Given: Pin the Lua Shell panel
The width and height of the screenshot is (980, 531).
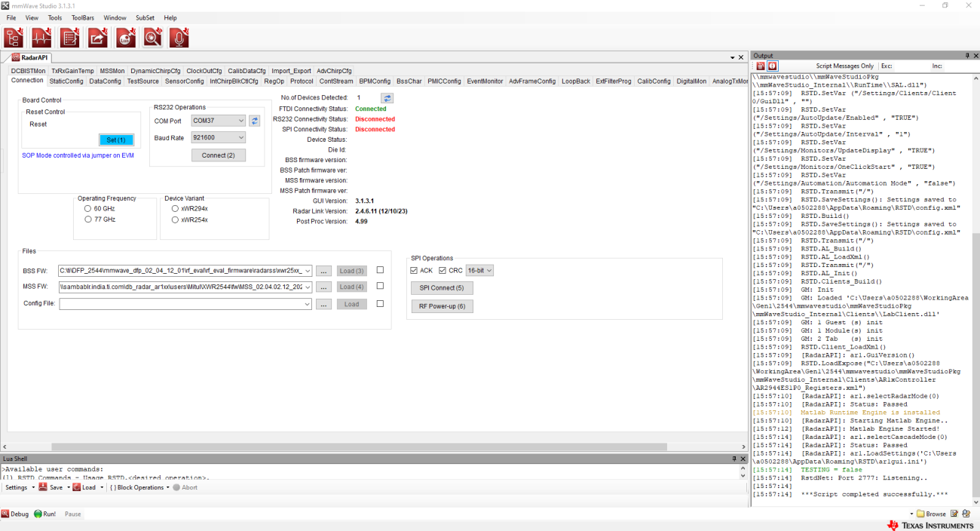Looking at the screenshot, I should coord(734,459).
